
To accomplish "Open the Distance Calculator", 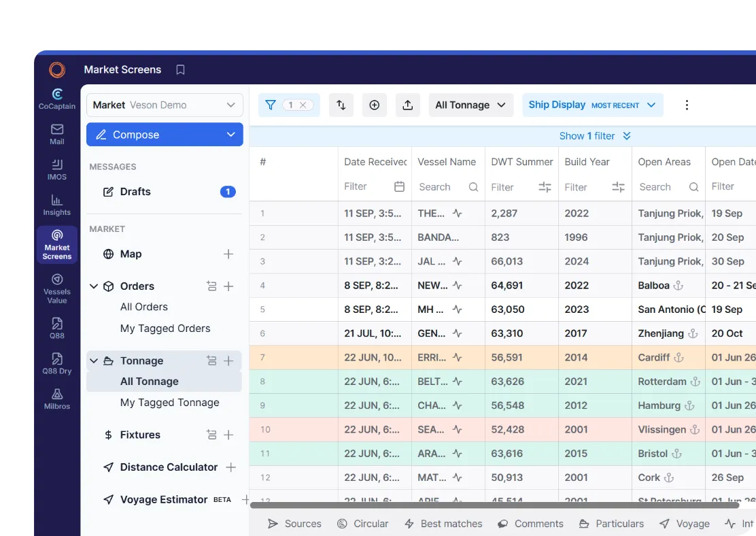I will point(169,467).
